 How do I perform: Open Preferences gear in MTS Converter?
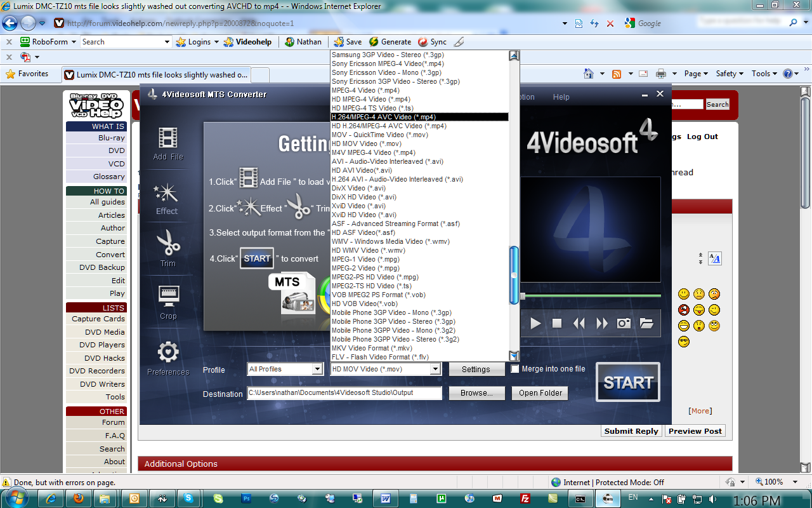[x=168, y=352]
